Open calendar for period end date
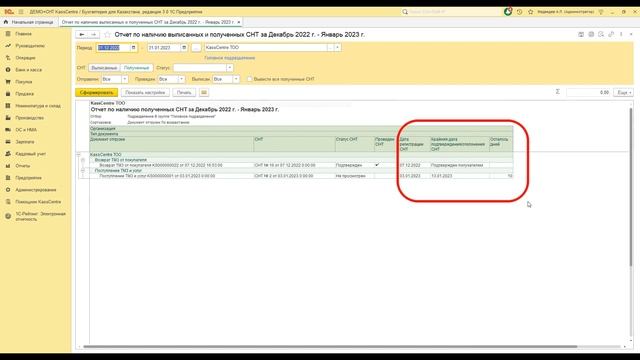Viewport: 640px width, 360px height. coord(184,48)
